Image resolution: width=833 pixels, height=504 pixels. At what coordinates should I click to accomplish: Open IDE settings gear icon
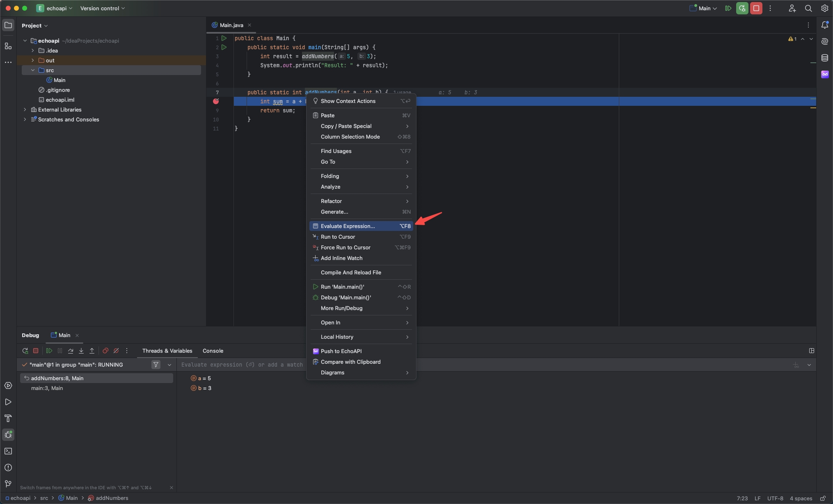point(825,8)
